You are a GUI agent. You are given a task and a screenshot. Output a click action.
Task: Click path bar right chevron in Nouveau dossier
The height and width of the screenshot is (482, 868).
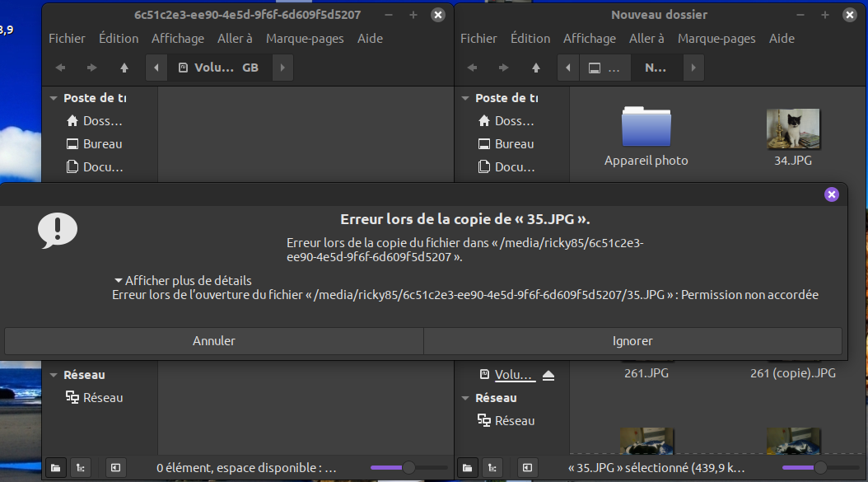(x=693, y=68)
